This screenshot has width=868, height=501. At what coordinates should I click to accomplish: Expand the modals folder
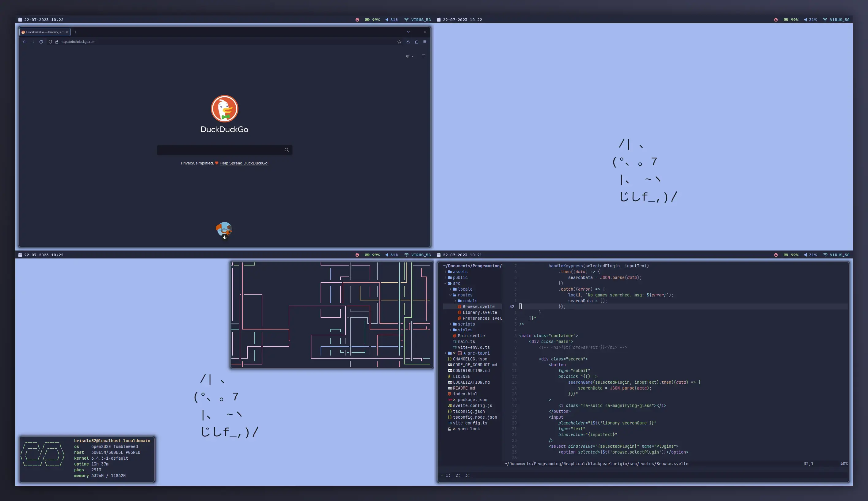click(x=455, y=301)
